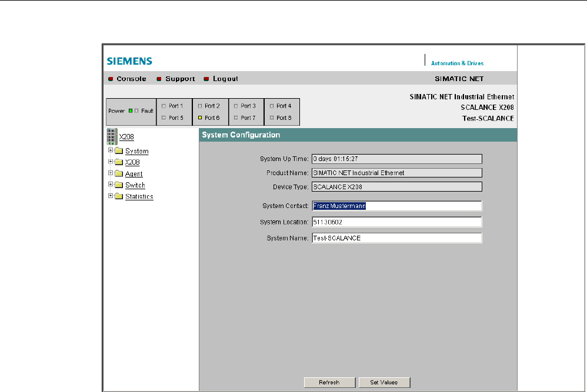Open the System link in the tree
The image size is (587, 392).
click(136, 151)
